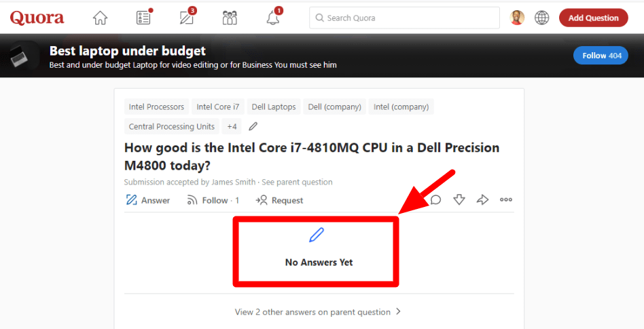Click the Add Question button
Image resolution: width=644 pixels, height=329 pixels.
click(x=594, y=18)
